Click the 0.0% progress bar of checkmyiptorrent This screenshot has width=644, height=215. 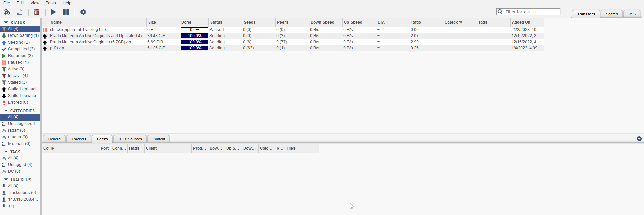194,30
